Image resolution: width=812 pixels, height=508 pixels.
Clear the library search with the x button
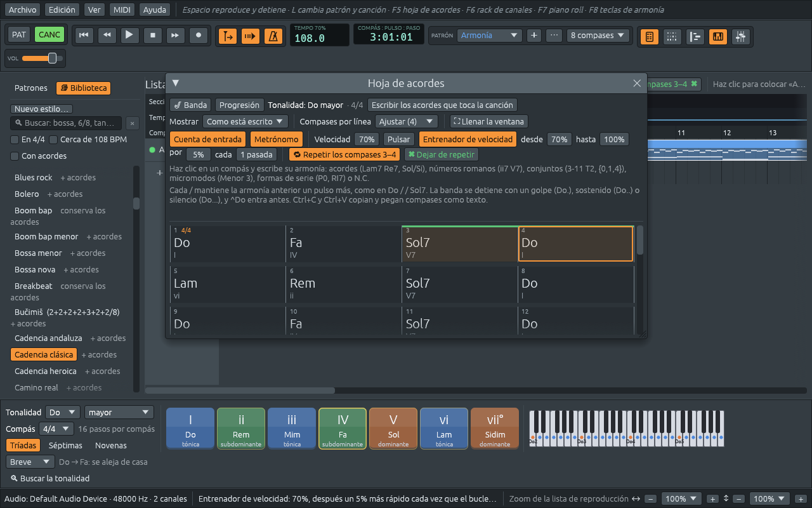[x=132, y=123]
